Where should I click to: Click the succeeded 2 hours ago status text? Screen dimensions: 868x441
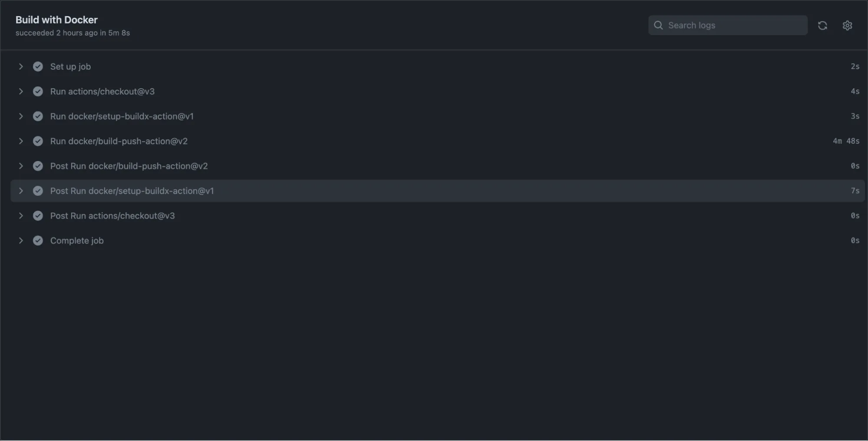click(x=73, y=33)
